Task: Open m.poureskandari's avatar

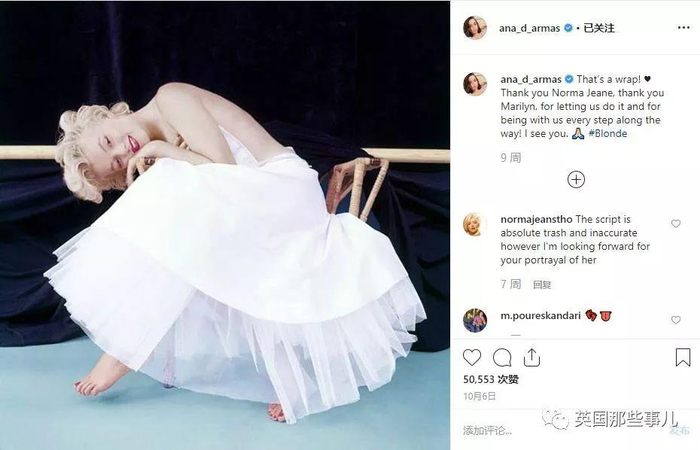Action: (475, 320)
